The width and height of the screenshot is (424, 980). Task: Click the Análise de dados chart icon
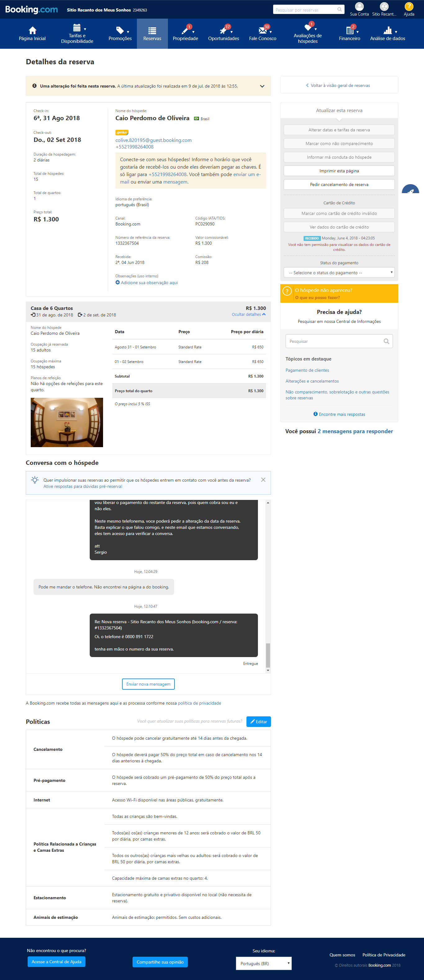click(387, 30)
